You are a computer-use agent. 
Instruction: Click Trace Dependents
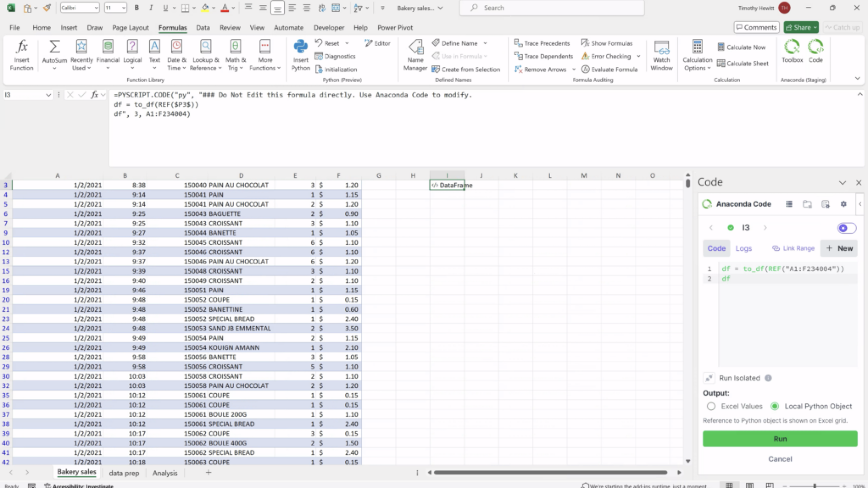[544, 56]
